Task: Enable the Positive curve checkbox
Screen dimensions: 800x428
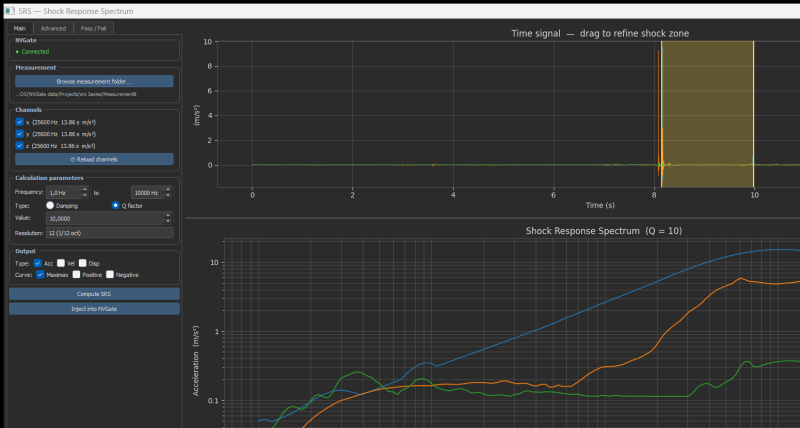Action: [77, 274]
